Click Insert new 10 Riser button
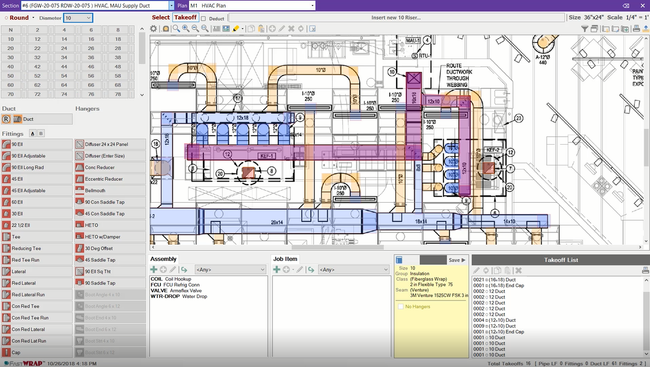 396,17
